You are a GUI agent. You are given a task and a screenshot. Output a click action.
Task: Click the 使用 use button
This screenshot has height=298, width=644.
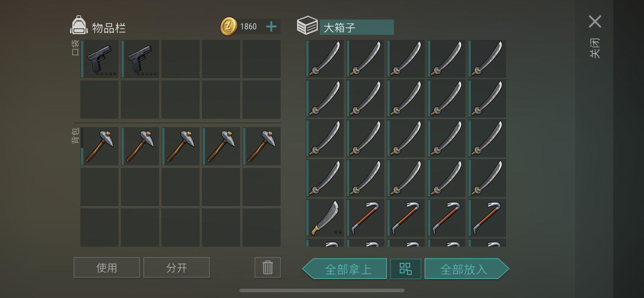pyautogui.click(x=107, y=267)
